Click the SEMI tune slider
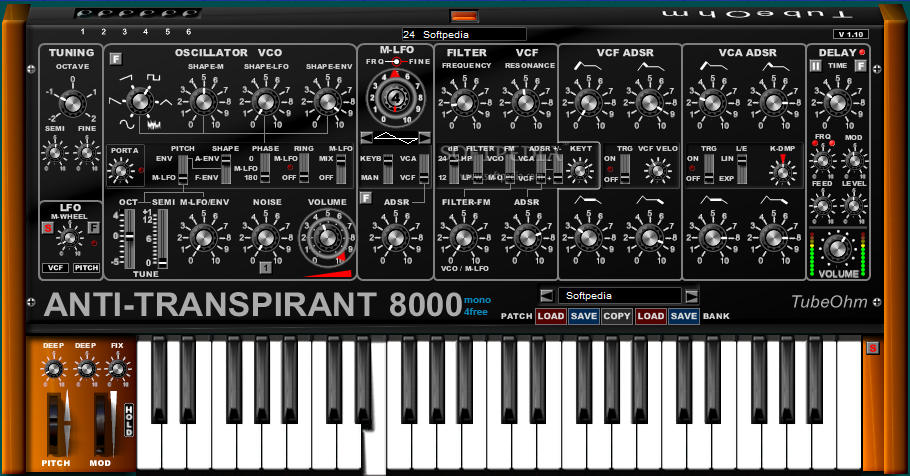910x476 pixels. coord(162,239)
